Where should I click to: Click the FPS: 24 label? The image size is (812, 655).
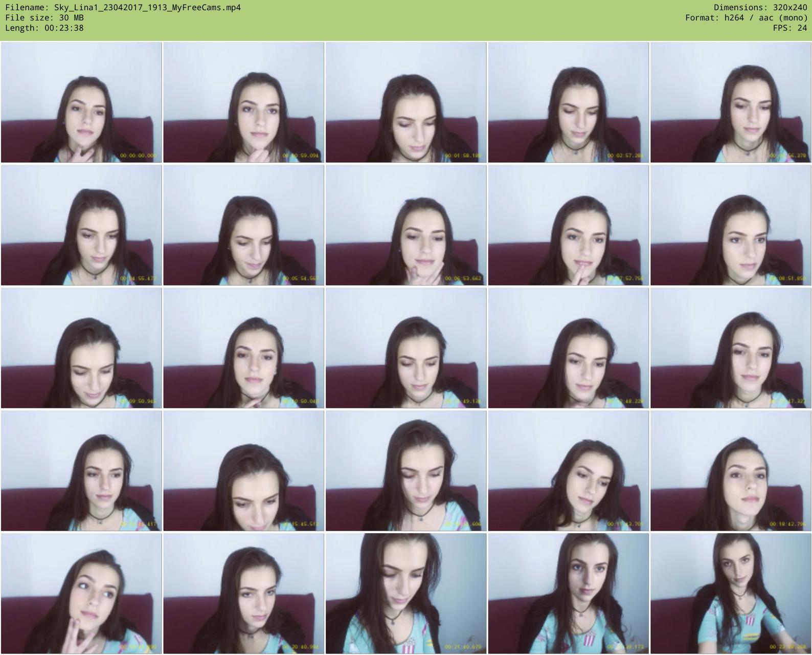click(790, 28)
